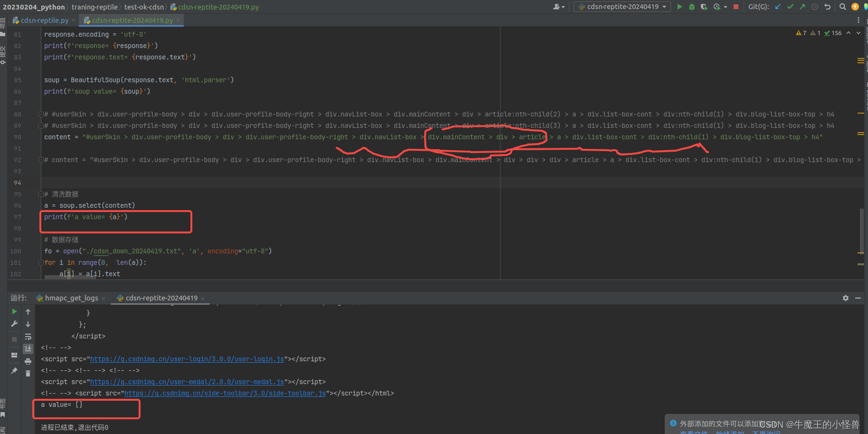Toggle soft-wrap in console output
Screen dimensions: 868x434
click(28, 337)
